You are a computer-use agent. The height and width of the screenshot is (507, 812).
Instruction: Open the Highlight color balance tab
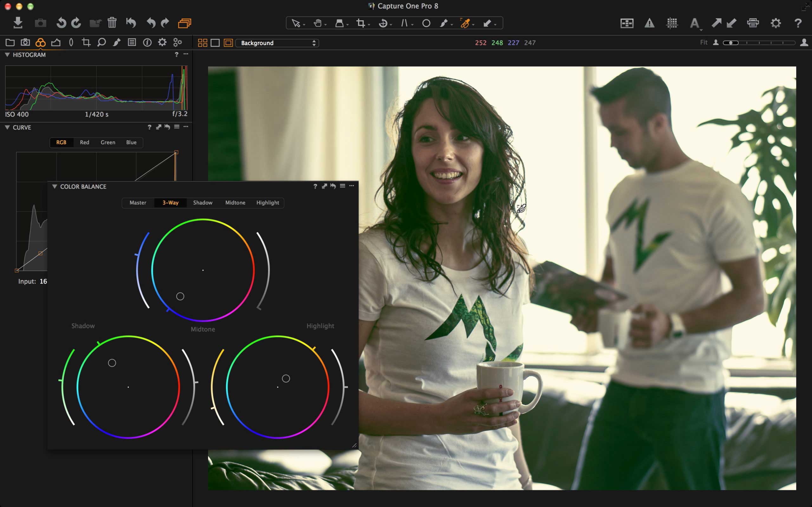coord(267,203)
